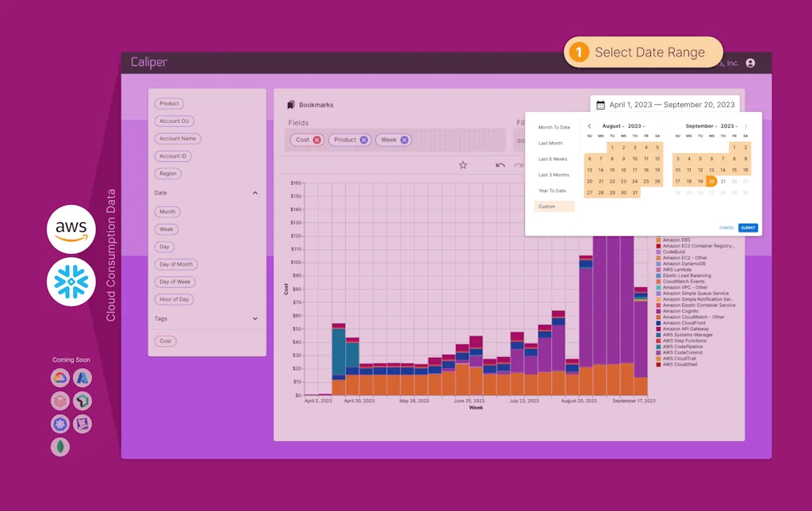812x511 pixels.
Task: Click the Kubernetes coming-soon icon
Action: tap(60, 424)
